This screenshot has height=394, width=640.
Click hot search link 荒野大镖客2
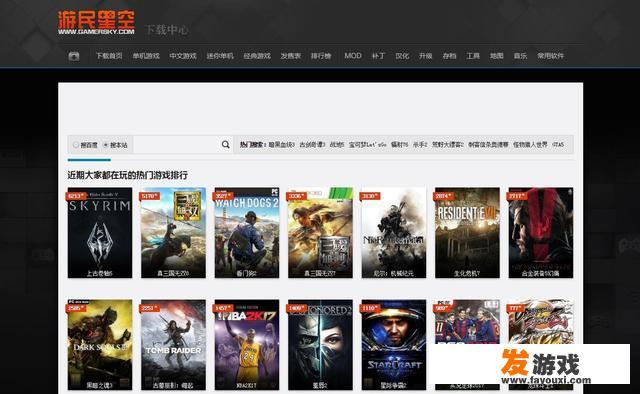[448, 145]
